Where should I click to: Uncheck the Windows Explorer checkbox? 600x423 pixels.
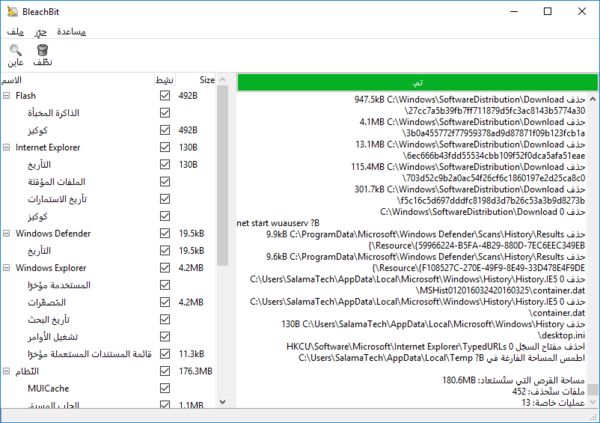click(165, 268)
